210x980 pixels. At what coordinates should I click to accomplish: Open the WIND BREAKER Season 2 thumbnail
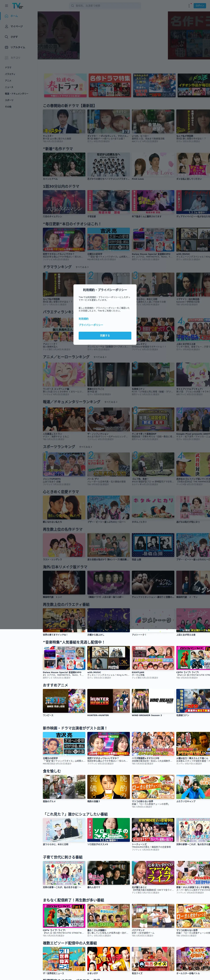[153, 701]
